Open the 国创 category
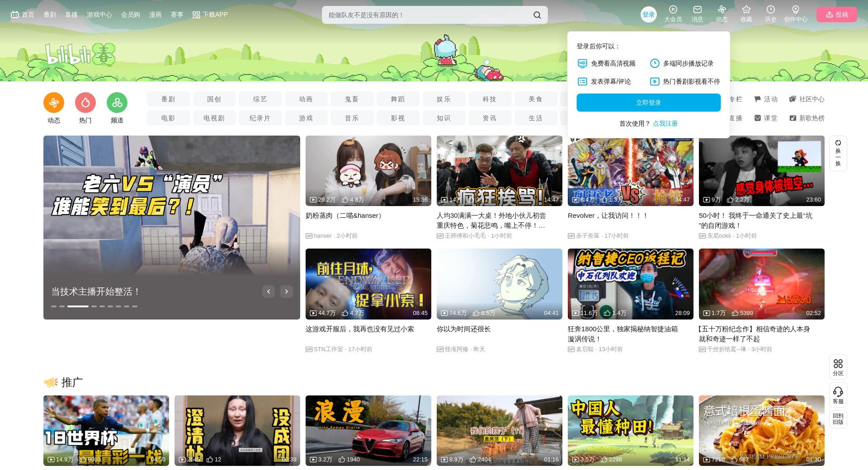868x470 pixels. [x=214, y=99]
